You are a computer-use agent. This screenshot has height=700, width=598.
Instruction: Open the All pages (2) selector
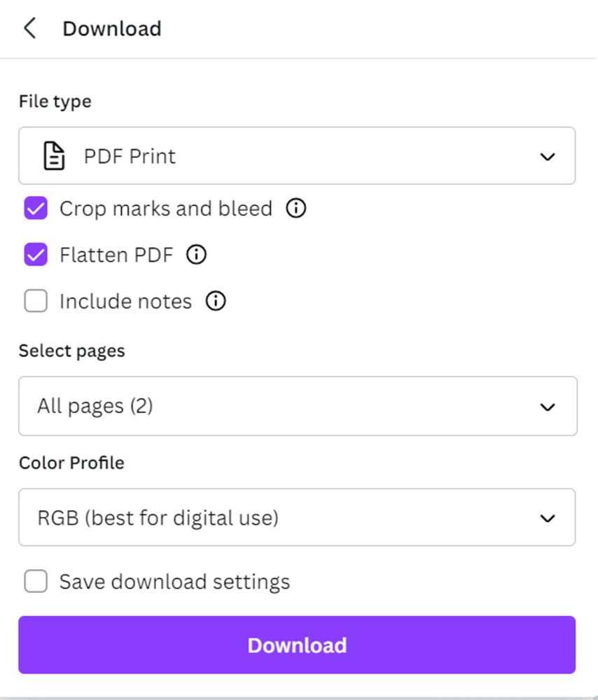pos(297,407)
